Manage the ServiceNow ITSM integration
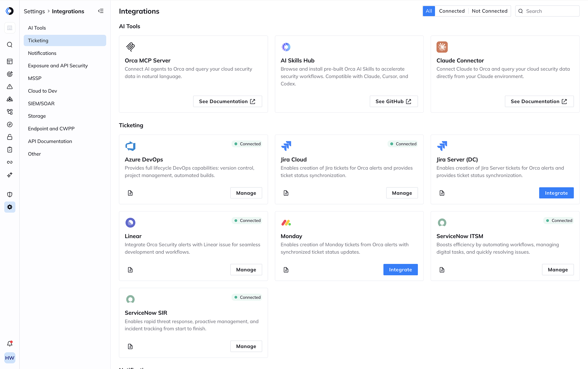Viewport: 588px width, 369px height. tap(558, 269)
